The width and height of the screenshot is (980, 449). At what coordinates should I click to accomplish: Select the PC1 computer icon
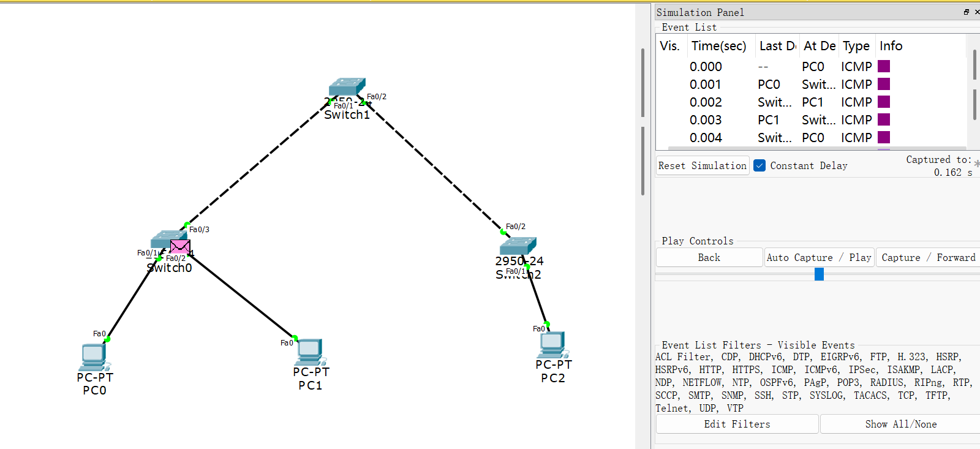point(310,352)
